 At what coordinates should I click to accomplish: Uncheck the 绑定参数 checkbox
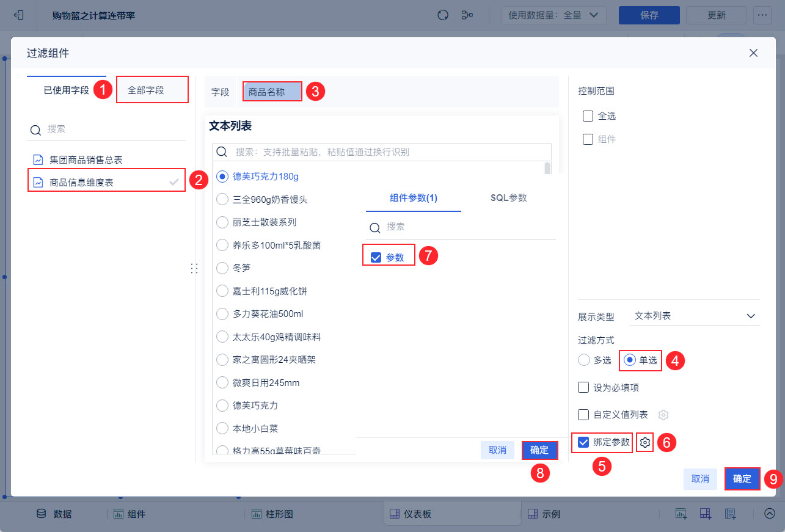coord(583,442)
